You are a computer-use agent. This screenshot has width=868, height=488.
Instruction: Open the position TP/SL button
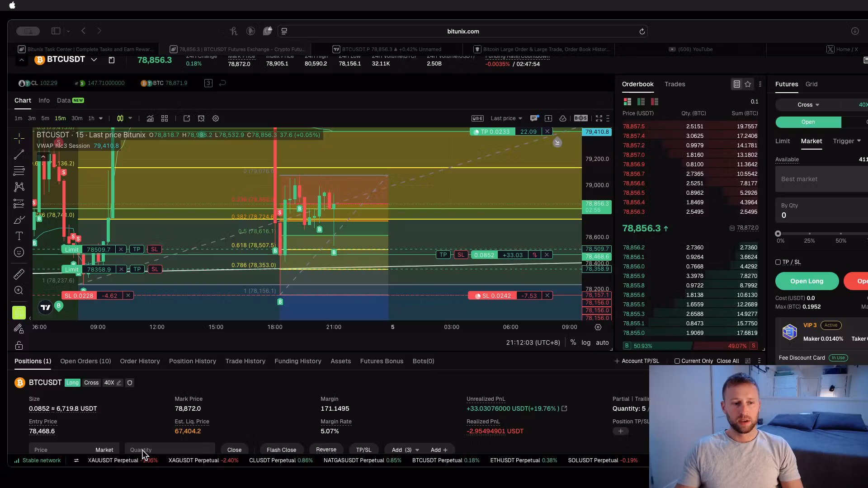[x=363, y=450]
